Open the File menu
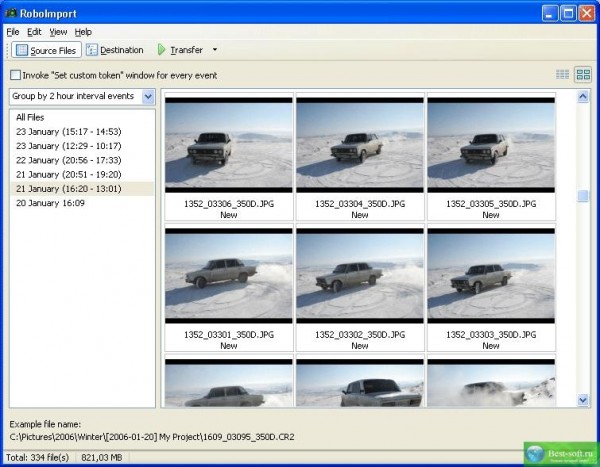Viewport: 600px width, 467px height. tap(12, 32)
